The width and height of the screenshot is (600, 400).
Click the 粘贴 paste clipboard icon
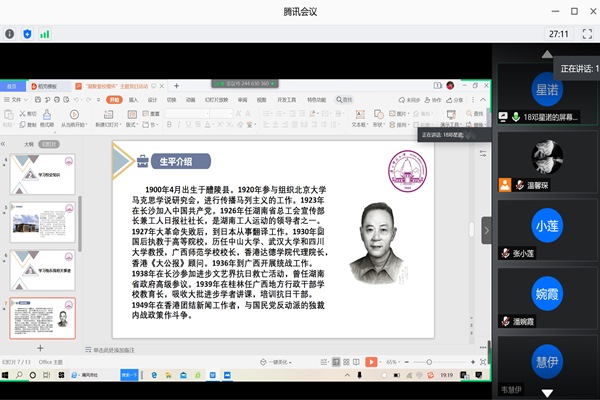8,114
